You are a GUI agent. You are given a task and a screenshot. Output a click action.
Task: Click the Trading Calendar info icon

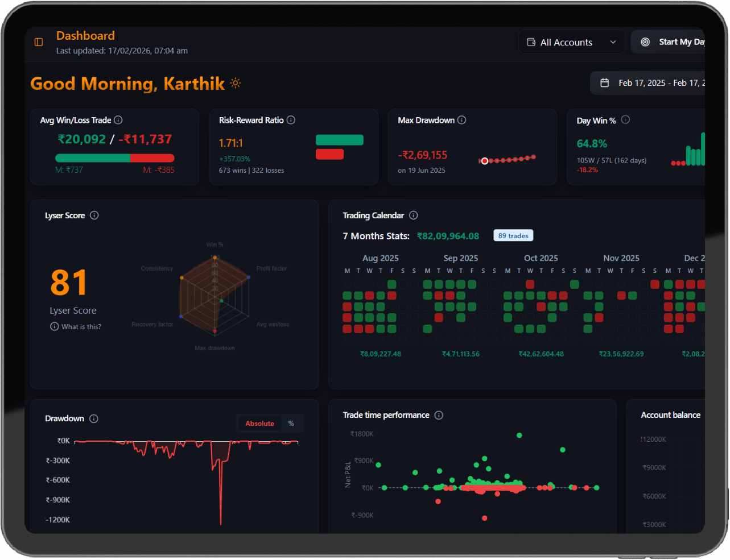click(413, 215)
